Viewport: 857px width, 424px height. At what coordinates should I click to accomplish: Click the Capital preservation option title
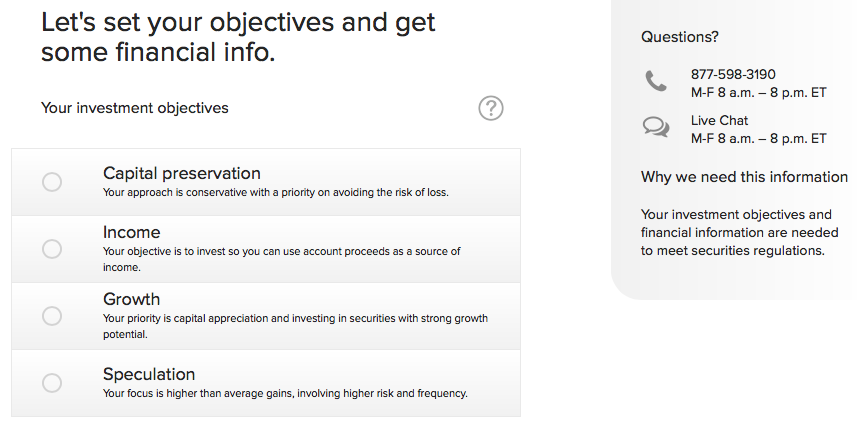[181, 173]
